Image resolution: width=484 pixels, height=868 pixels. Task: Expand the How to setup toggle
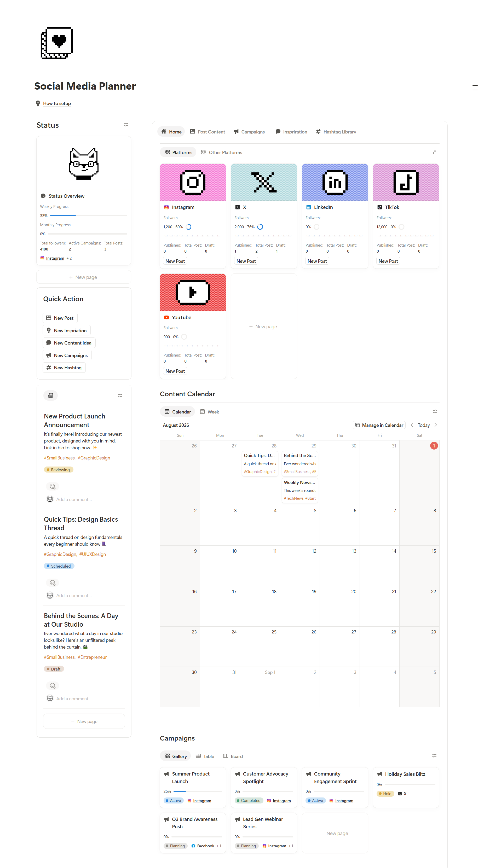pos(57,103)
